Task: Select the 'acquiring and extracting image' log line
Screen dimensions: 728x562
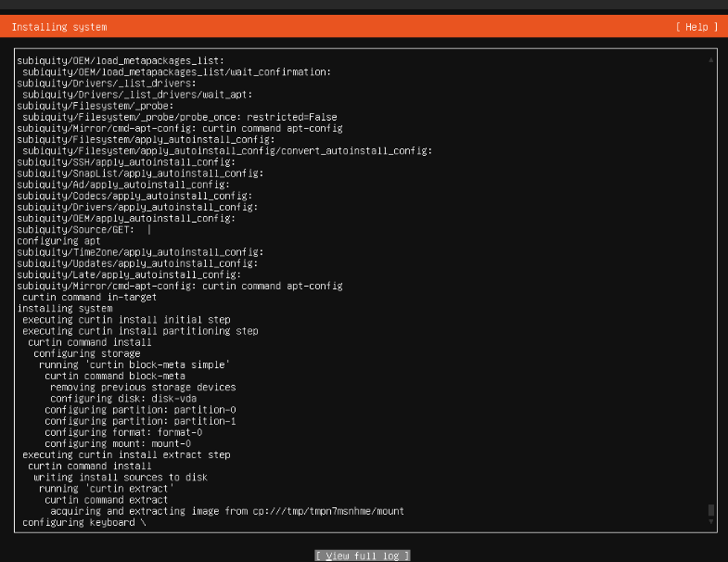Action: (227, 511)
